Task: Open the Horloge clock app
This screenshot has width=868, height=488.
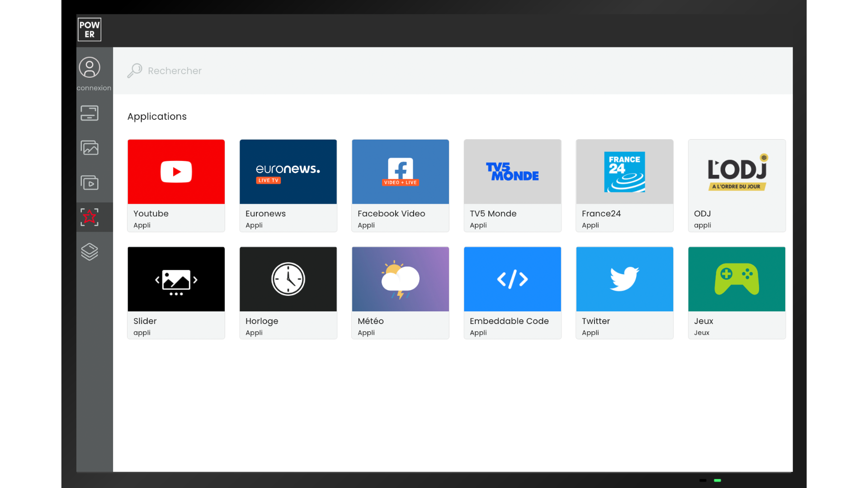Action: pyautogui.click(x=288, y=292)
